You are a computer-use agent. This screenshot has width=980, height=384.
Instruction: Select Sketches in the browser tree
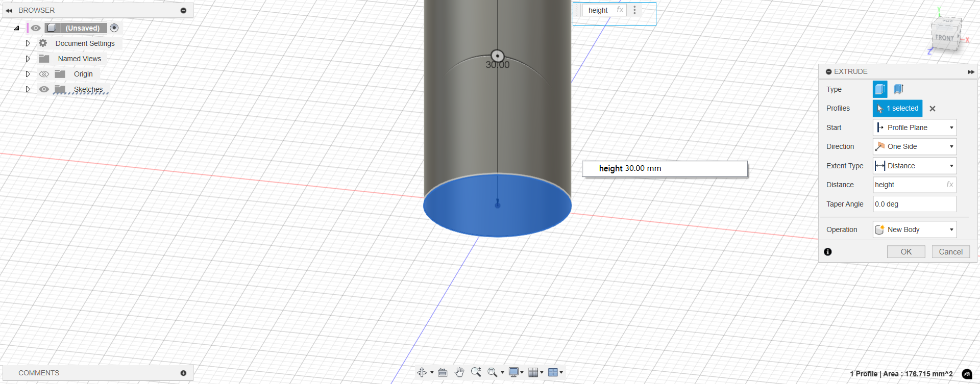(88, 89)
